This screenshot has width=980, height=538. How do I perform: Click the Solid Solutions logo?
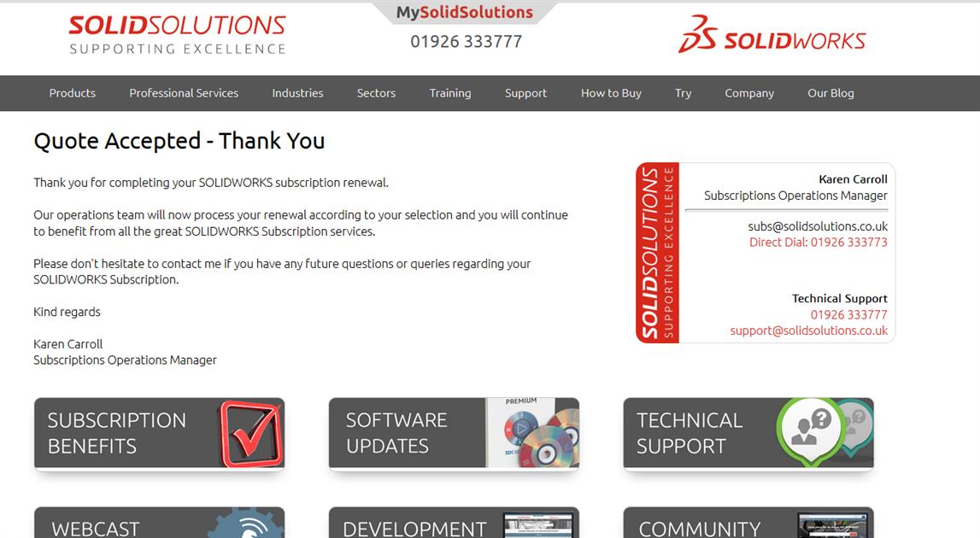click(x=177, y=32)
